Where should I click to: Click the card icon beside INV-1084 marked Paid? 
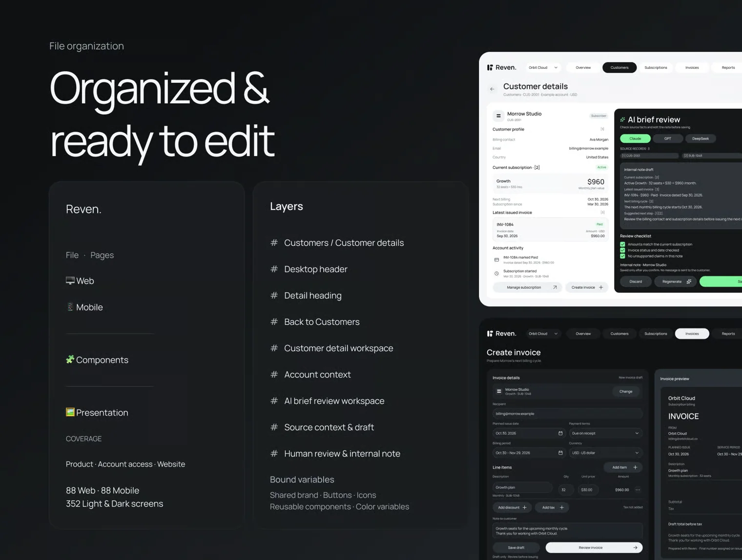496,260
